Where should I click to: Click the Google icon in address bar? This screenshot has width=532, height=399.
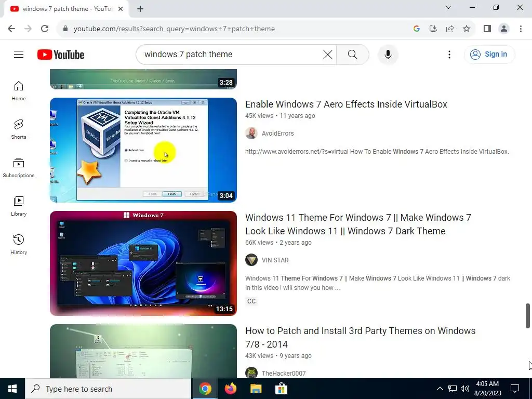point(417,29)
